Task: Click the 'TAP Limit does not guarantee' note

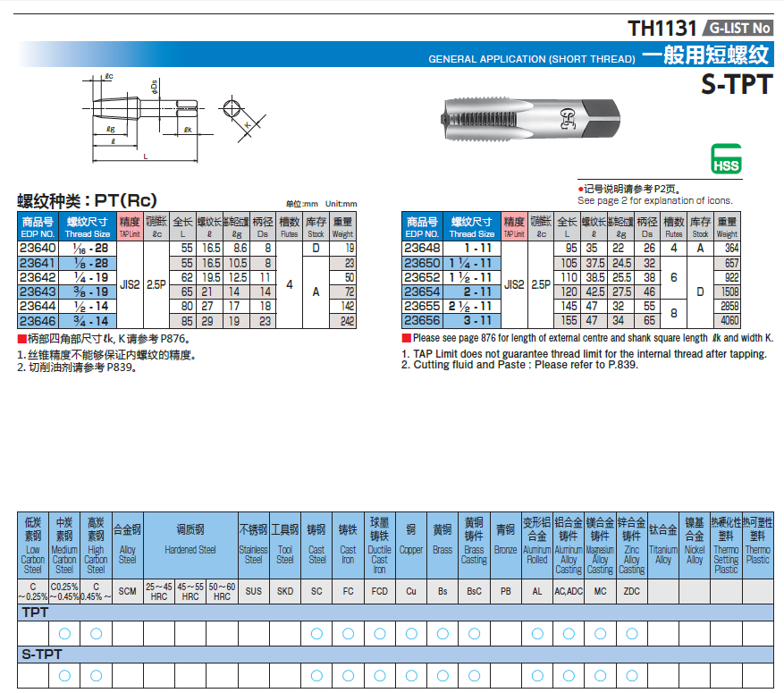Action: (584, 354)
